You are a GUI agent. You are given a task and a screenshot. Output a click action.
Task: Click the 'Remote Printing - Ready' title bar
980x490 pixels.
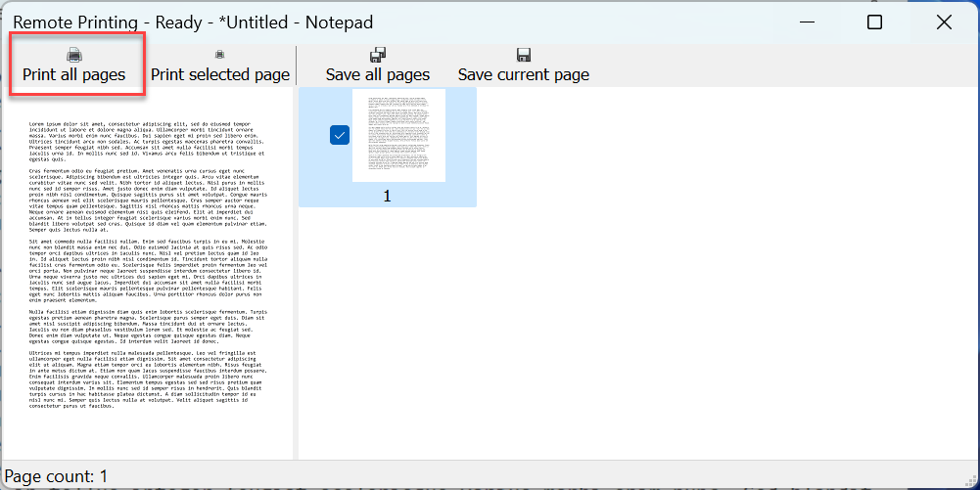pos(196,22)
